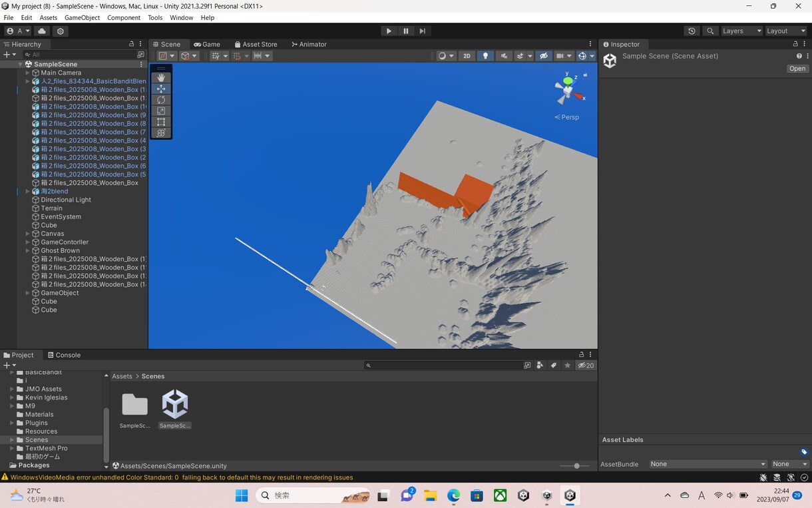This screenshot has height=508, width=812.
Task: Select the combined Transform tool
Action: [x=161, y=133]
